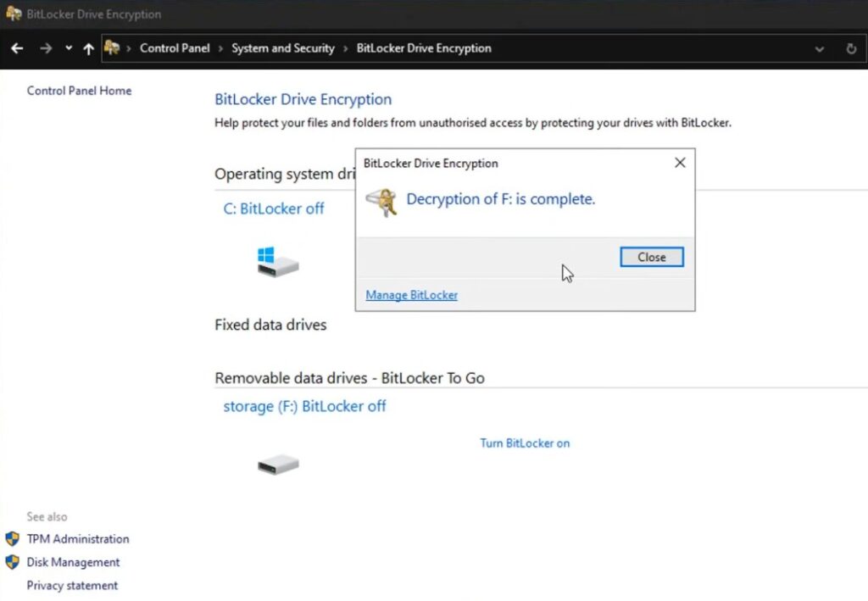This screenshot has width=868, height=601.
Task: Click the address bar BitLocker keys icon
Action: pyautogui.click(x=112, y=47)
